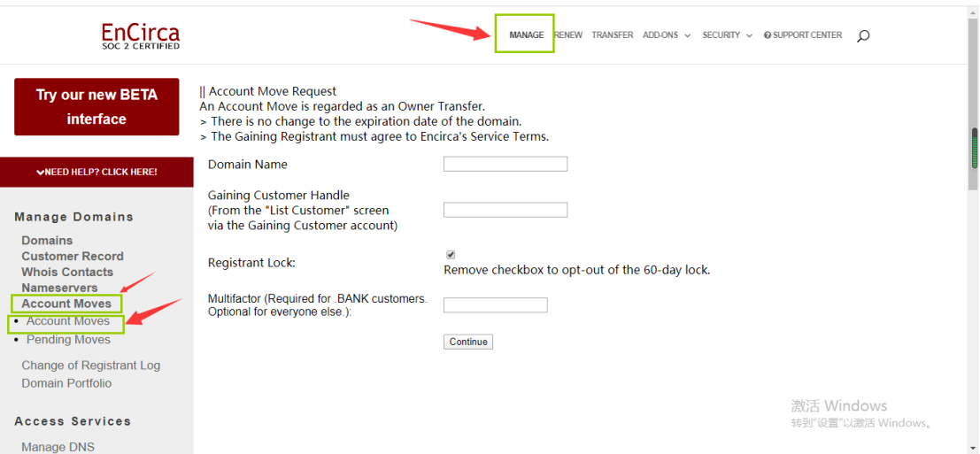Go to Nameservers in the sidebar

[x=59, y=288]
